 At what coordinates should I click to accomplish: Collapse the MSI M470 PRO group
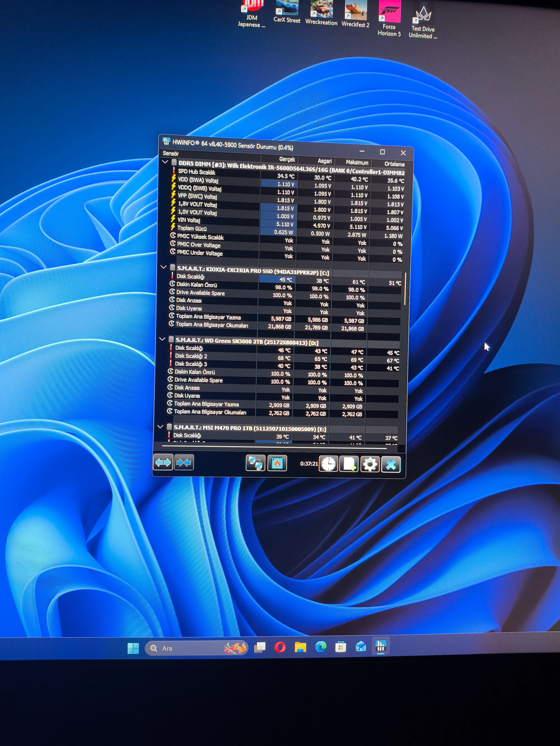coord(160,427)
